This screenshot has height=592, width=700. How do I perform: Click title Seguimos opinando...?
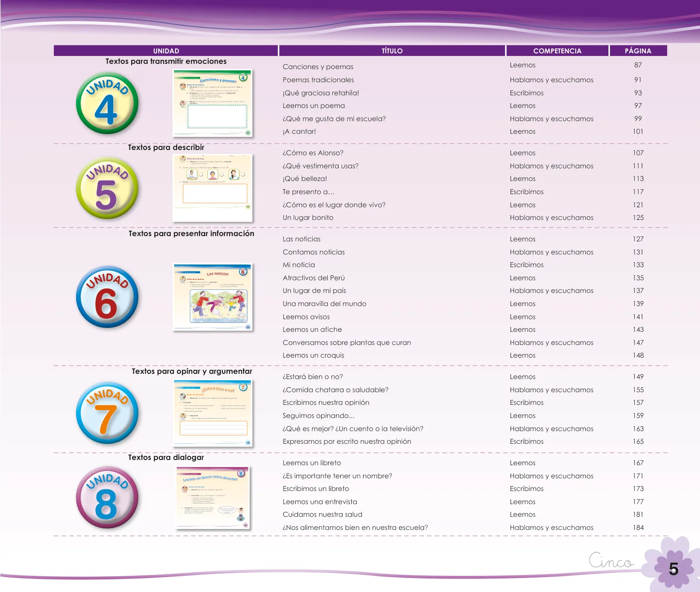point(318,416)
